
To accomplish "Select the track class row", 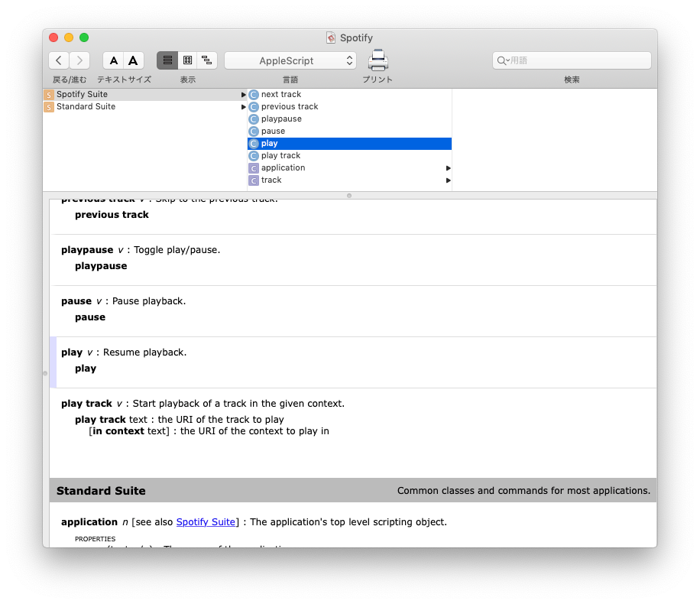I will point(349,180).
